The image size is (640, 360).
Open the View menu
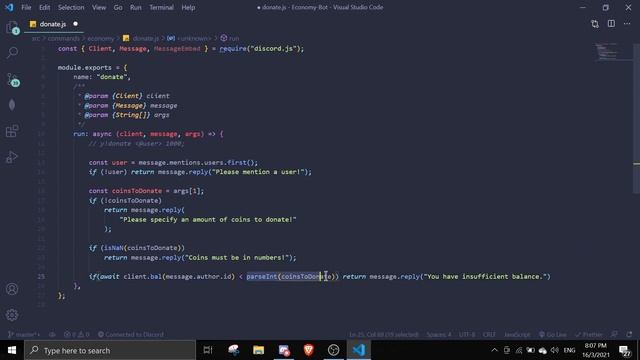pyautogui.click(x=99, y=7)
